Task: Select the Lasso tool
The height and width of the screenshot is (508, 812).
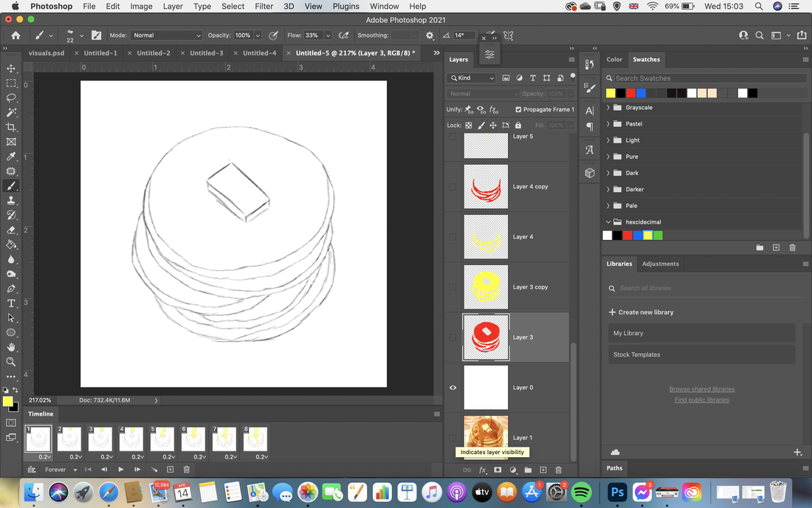Action: pos(11,97)
